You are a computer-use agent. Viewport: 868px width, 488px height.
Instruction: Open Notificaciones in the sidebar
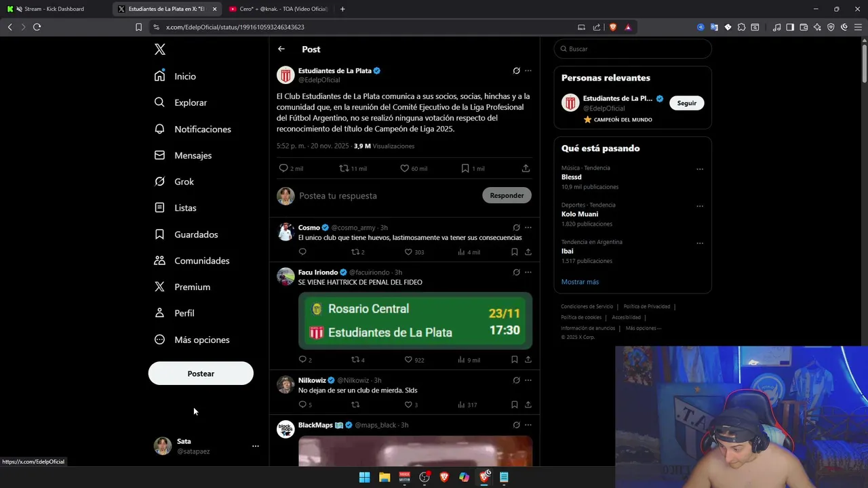[x=193, y=129]
